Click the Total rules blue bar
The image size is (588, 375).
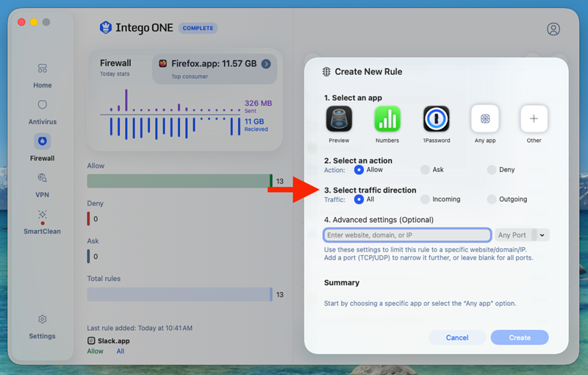tap(179, 294)
